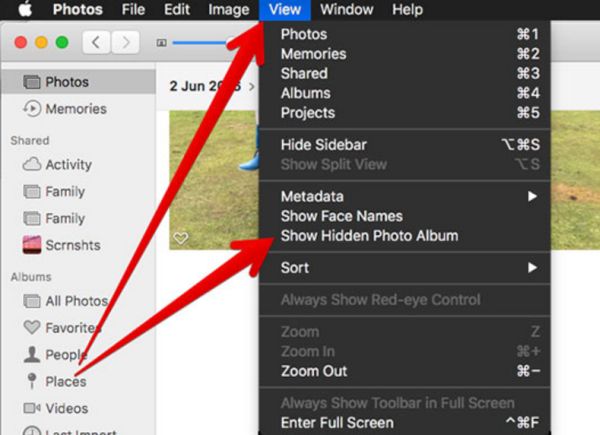
Task: Choose Albums in the View menu
Action: (405, 93)
